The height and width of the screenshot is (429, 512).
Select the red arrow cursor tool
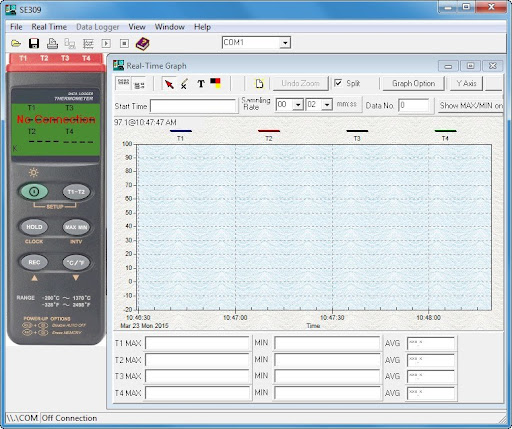click(169, 84)
